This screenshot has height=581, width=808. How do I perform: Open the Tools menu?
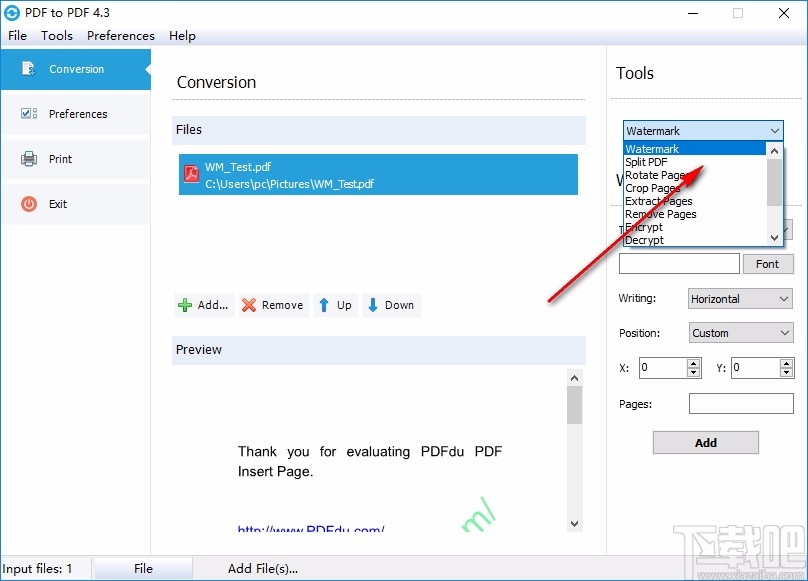(x=57, y=36)
